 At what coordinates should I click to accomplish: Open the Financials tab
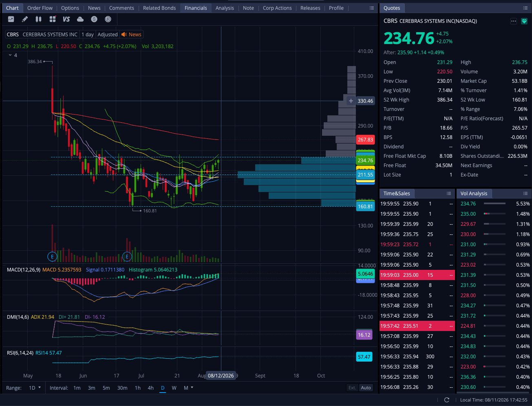(x=196, y=8)
